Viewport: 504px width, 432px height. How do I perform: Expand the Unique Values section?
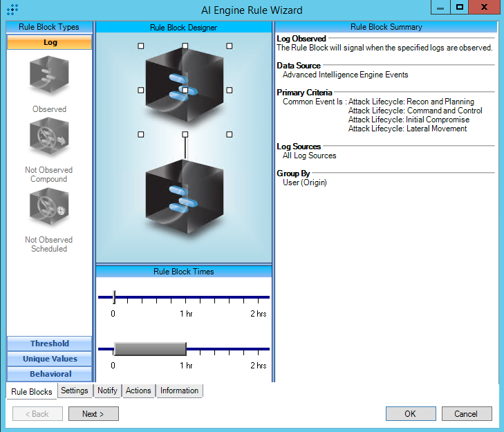pyautogui.click(x=49, y=359)
